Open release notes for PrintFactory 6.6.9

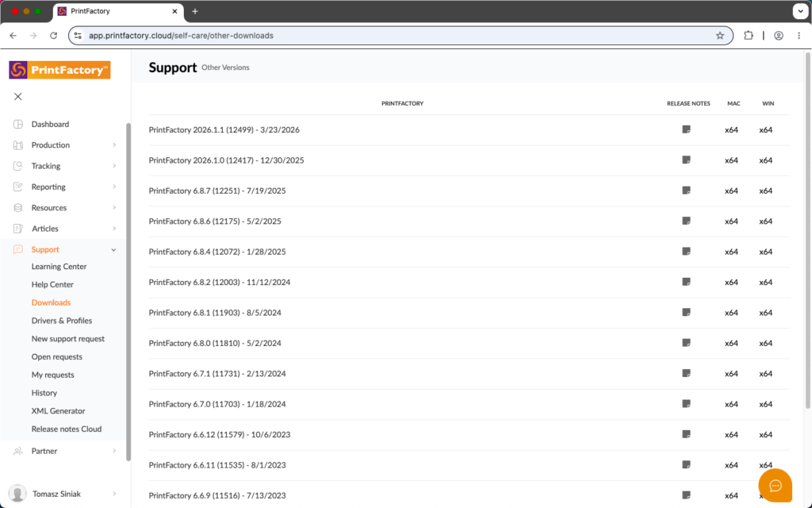click(x=686, y=495)
